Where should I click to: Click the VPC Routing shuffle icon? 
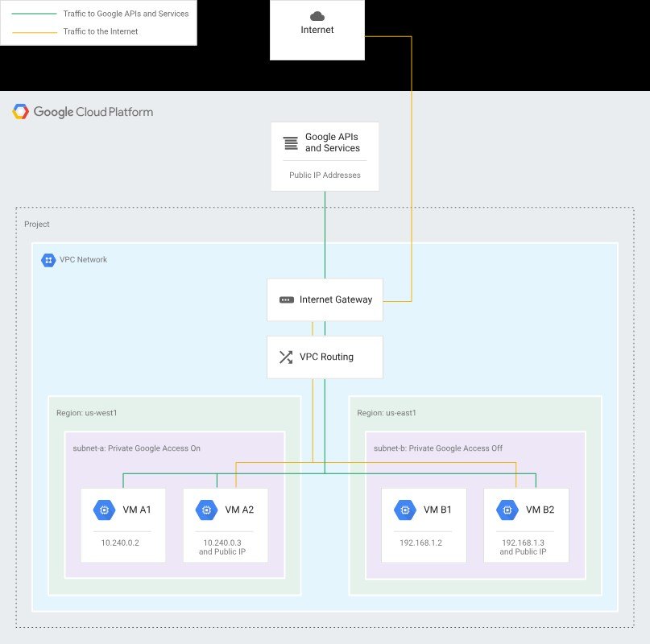point(286,357)
